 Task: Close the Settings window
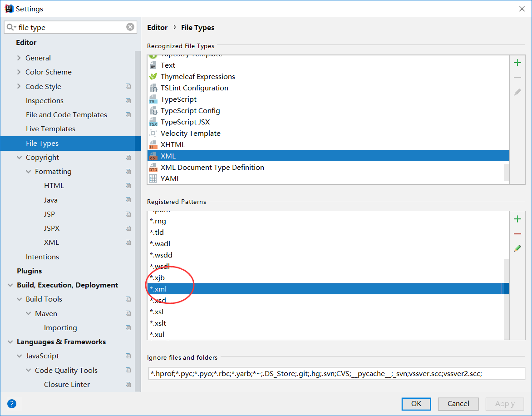522,9
